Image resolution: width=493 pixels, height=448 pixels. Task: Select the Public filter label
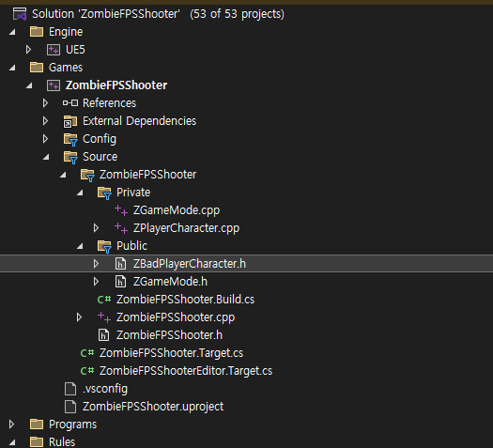pos(131,246)
